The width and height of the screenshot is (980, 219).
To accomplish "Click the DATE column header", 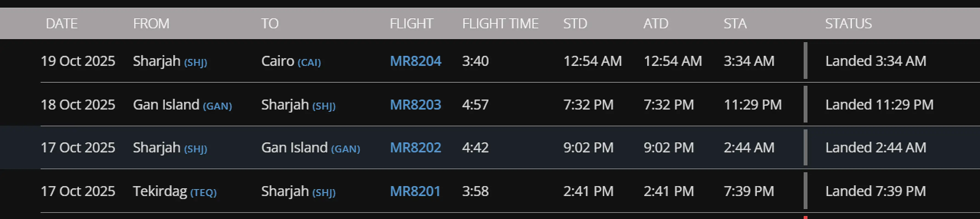I will coord(62,24).
